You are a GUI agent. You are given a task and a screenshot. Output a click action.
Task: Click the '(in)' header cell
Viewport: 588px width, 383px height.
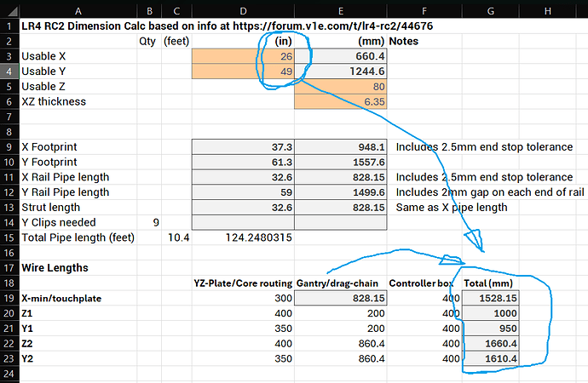click(283, 41)
